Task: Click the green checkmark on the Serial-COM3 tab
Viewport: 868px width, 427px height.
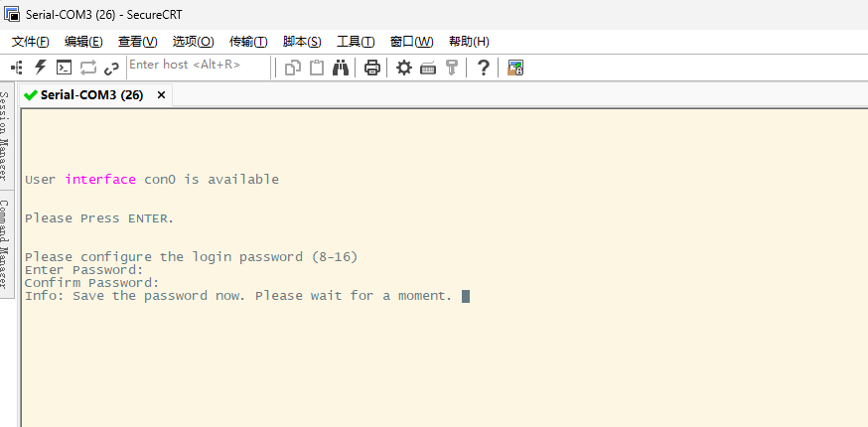Action: click(x=31, y=95)
